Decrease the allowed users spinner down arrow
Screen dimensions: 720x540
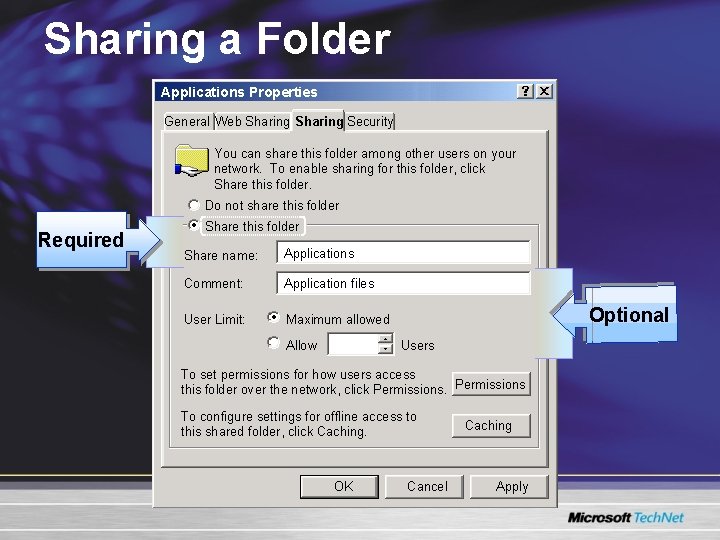click(x=385, y=349)
